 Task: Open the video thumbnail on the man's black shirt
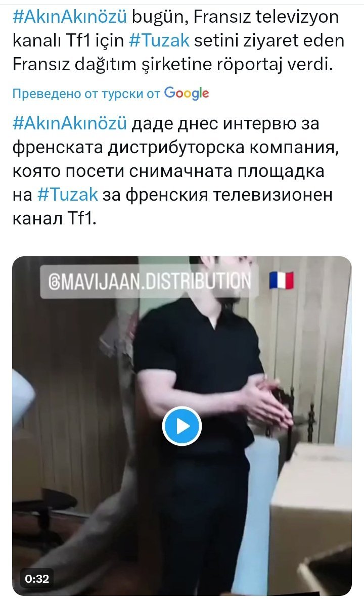pos(198,349)
